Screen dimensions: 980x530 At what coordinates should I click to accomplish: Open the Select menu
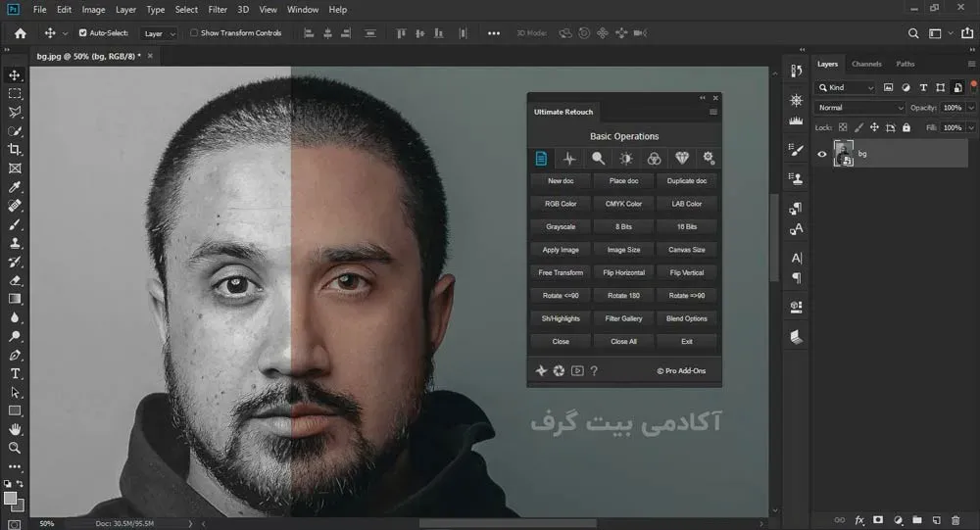[186, 10]
